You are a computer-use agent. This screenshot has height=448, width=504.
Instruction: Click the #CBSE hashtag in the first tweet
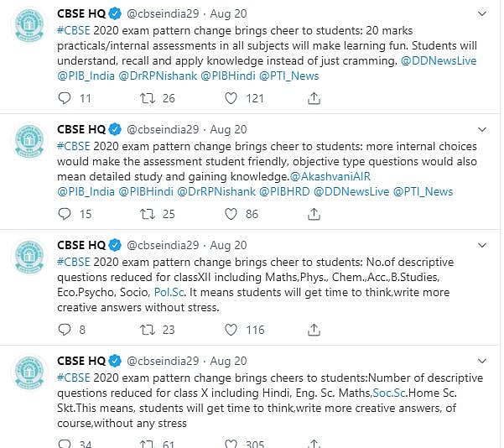click(x=74, y=30)
